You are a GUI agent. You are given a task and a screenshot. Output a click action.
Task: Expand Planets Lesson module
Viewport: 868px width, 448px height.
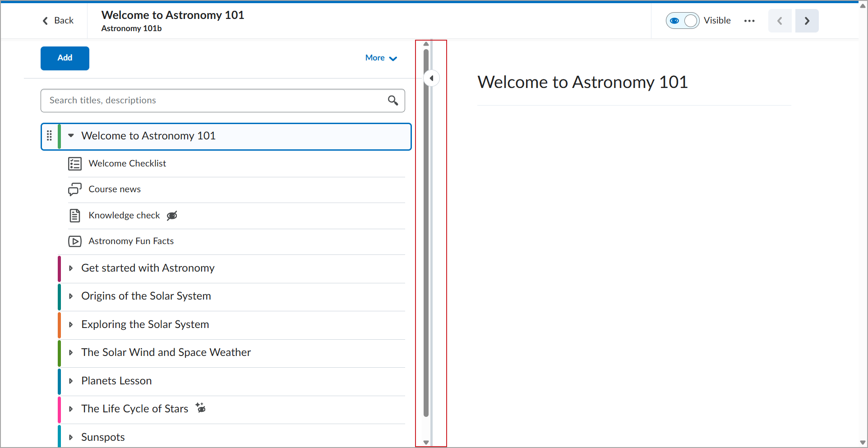71,381
